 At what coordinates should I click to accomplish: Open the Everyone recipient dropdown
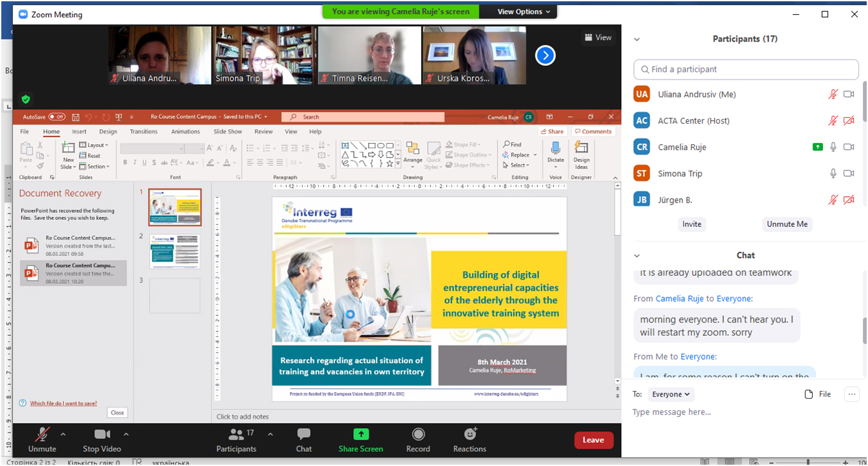click(x=671, y=394)
